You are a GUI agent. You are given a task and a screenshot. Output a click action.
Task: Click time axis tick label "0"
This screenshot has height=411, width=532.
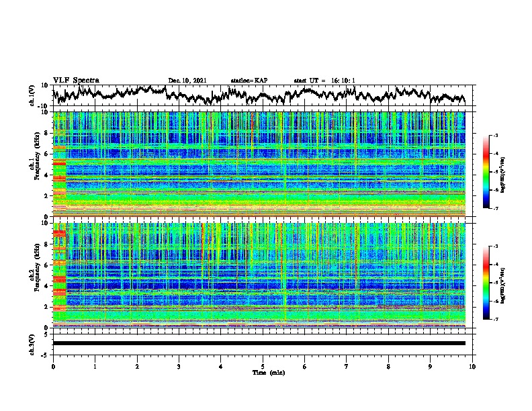[x=53, y=367]
